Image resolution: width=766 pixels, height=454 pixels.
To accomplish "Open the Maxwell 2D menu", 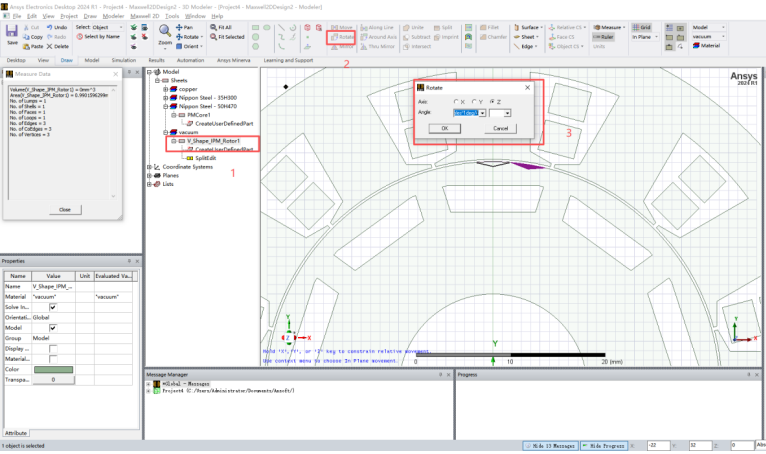I will (145, 16).
